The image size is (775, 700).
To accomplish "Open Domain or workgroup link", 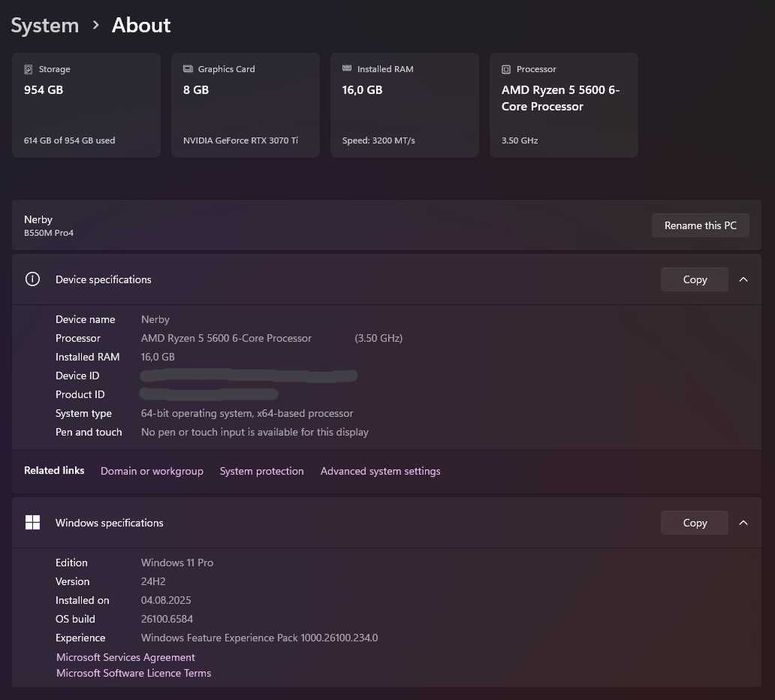I will pos(152,471).
